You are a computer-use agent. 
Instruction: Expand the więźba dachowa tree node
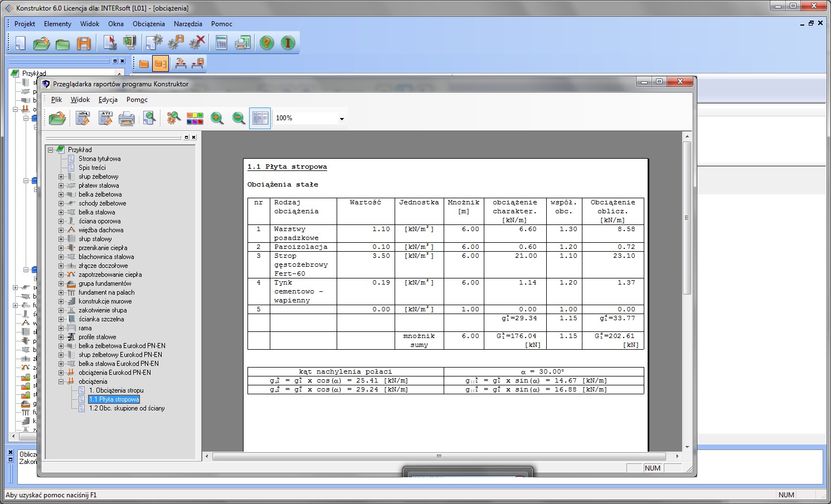pyautogui.click(x=61, y=230)
